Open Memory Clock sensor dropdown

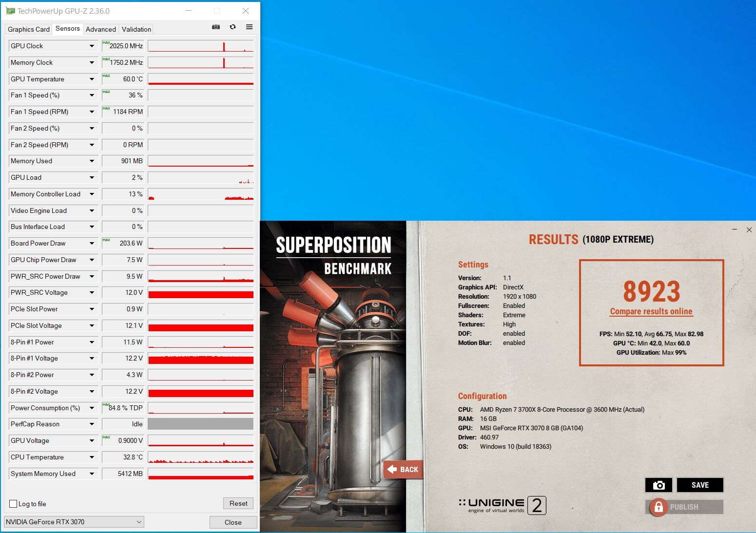click(x=92, y=62)
